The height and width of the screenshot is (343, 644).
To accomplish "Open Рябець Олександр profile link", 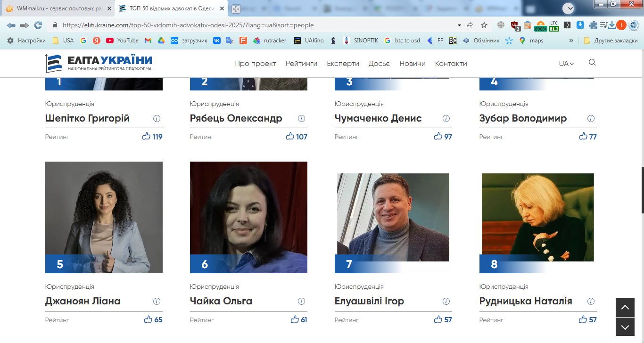I will click(x=236, y=118).
